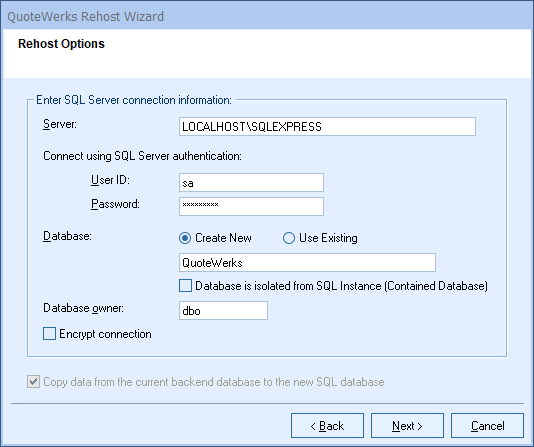Click the QuoteWerks Rehost Wizard title bar
Screen dimensions: 534x447
coord(267,16)
